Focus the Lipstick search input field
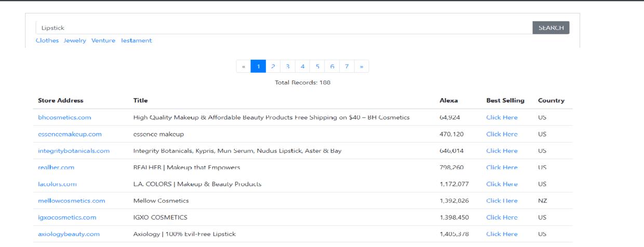 click(284, 28)
